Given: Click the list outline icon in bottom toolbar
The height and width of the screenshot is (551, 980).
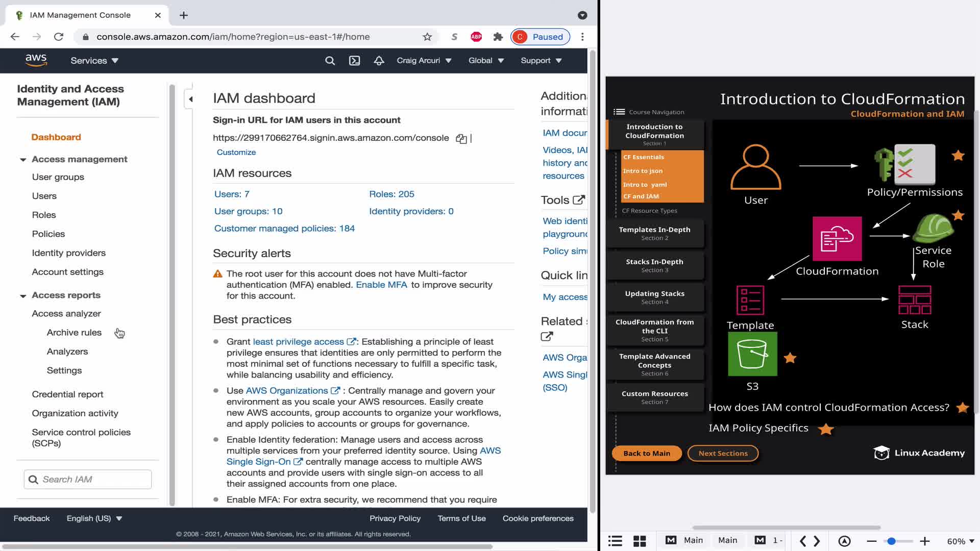Looking at the screenshot, I should tap(615, 541).
